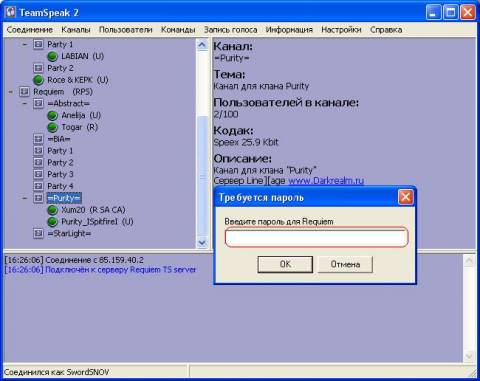Confirm password with OK button
The height and width of the screenshot is (381, 480).
coord(285,264)
